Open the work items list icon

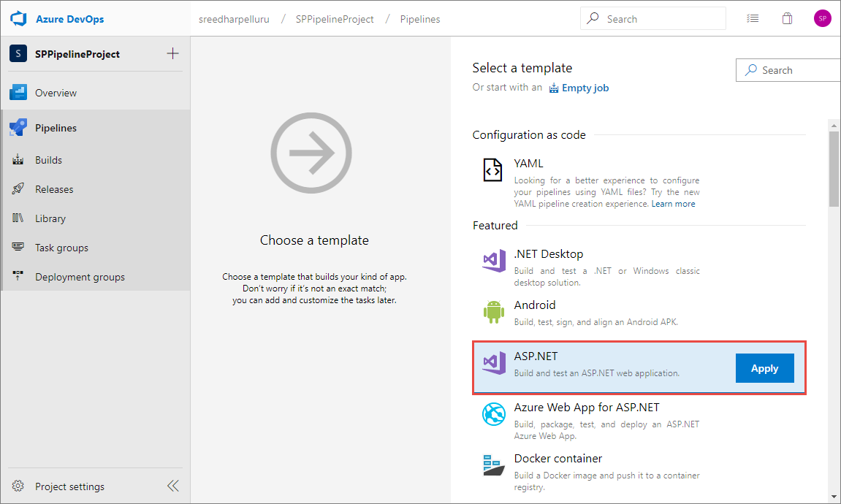(753, 18)
